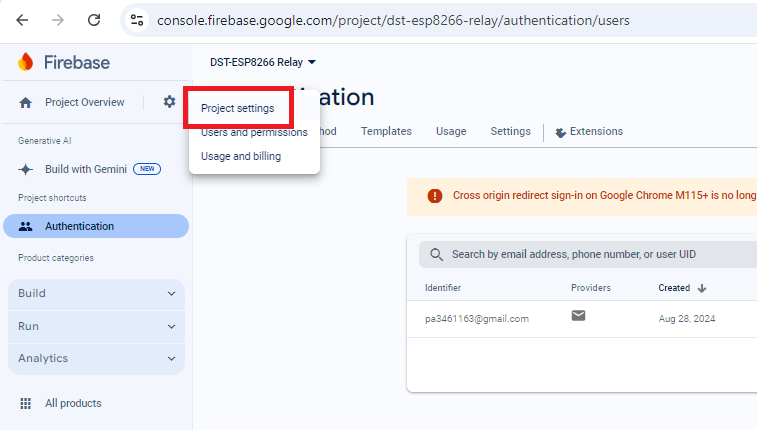Reload the page with the refresh icon

tap(94, 20)
